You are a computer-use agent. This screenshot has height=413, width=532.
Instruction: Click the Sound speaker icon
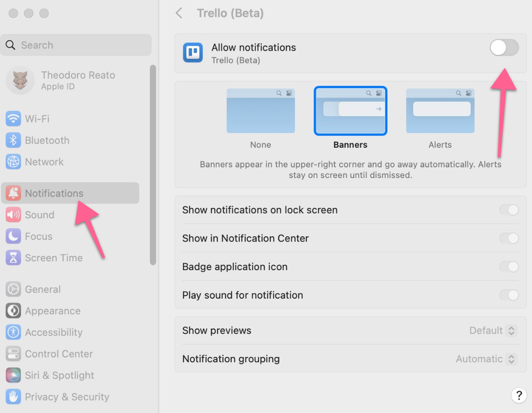pyautogui.click(x=13, y=215)
